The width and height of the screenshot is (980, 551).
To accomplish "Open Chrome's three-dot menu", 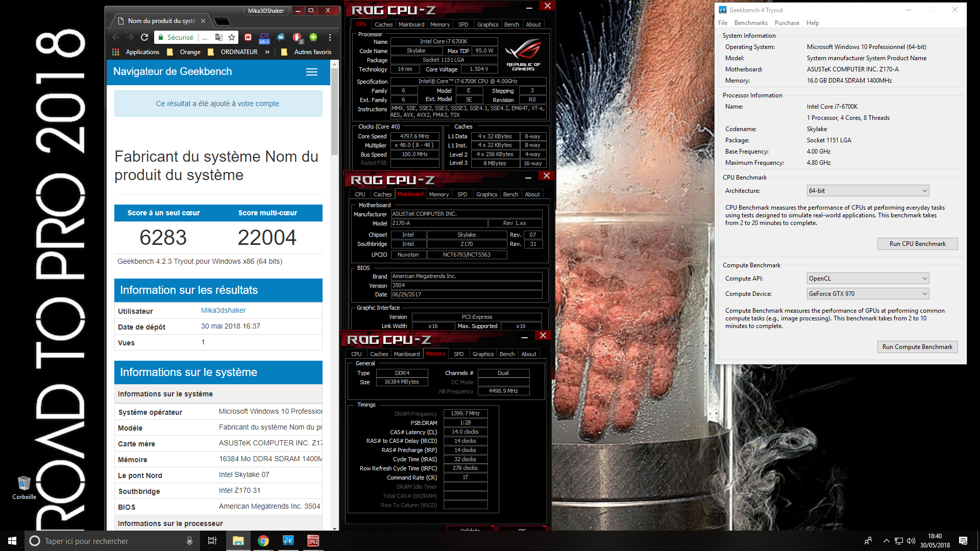I will [x=330, y=37].
